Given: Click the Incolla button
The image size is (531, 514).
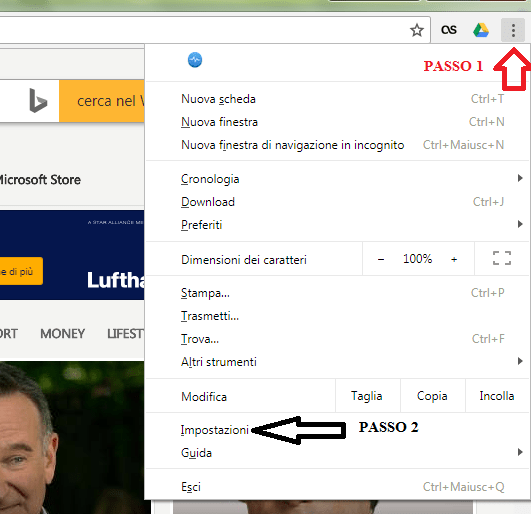Looking at the screenshot, I should coord(497,396).
